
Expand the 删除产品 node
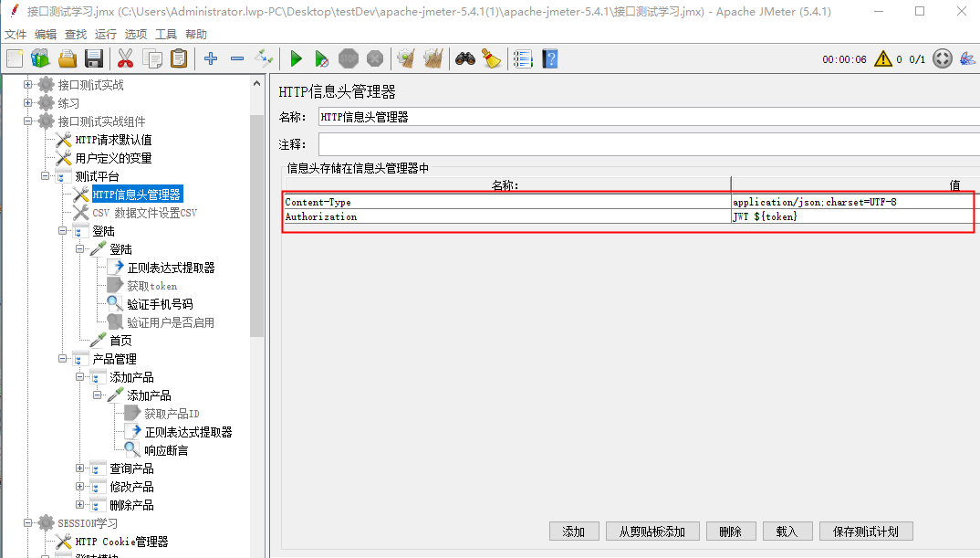tap(80, 504)
